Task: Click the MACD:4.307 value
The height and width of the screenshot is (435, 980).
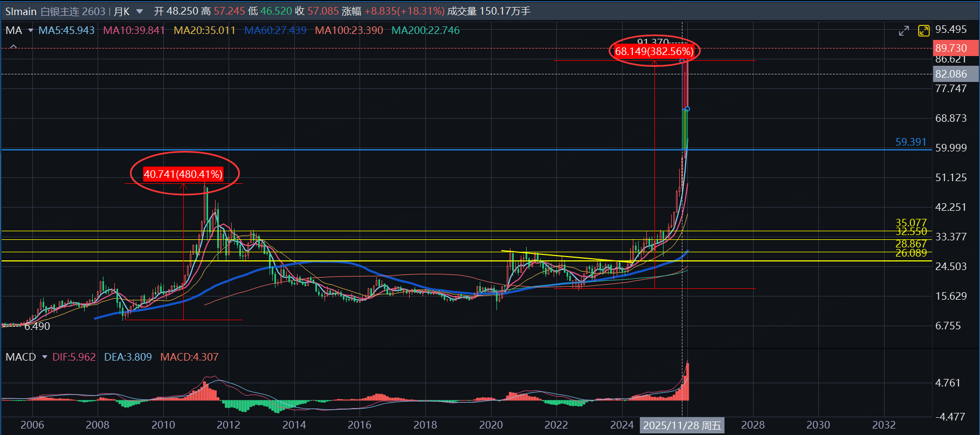Action: pos(189,357)
